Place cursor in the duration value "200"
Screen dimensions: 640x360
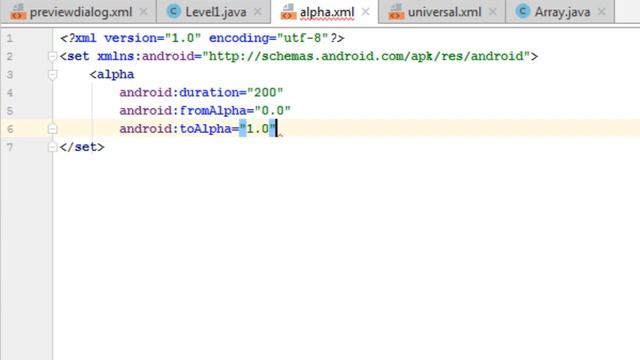265,93
